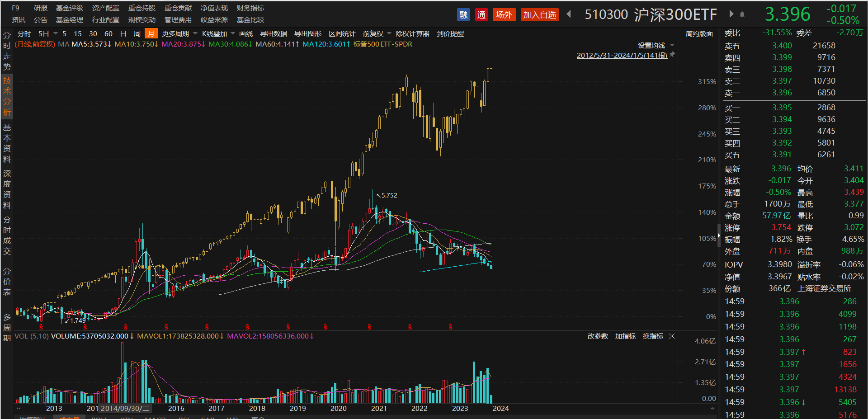Open the 技术分析 sidebar tab
Image resolution: width=868 pixels, height=419 pixels.
click(7, 96)
